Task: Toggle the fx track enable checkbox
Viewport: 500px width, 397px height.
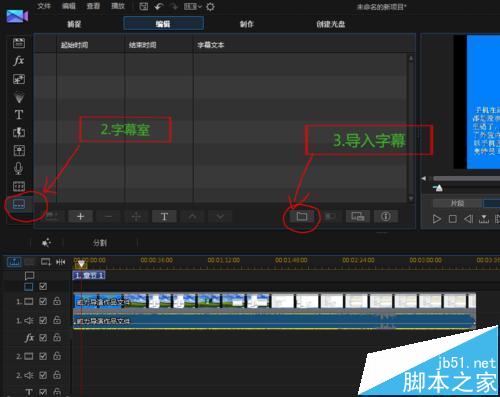Action: pyautogui.click(x=43, y=338)
